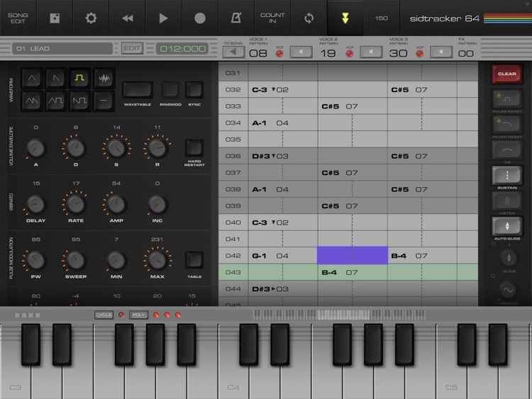Start playback with the play button

coord(164,18)
